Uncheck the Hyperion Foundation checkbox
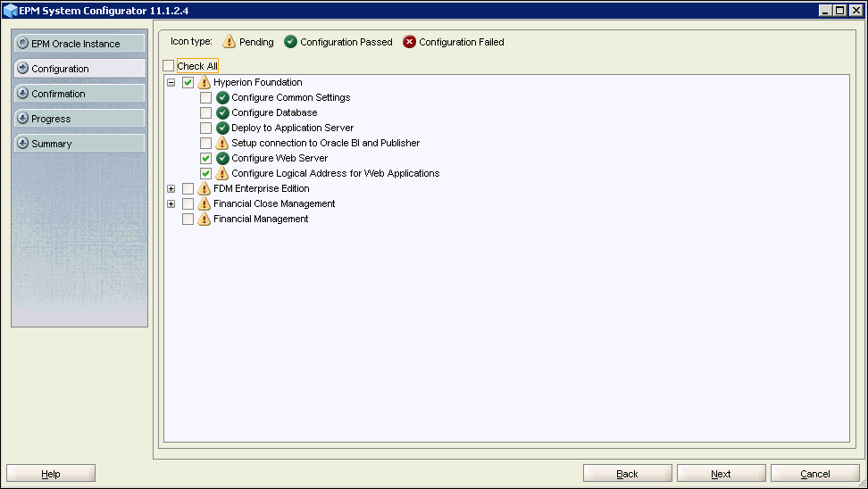868x489 pixels. click(188, 82)
